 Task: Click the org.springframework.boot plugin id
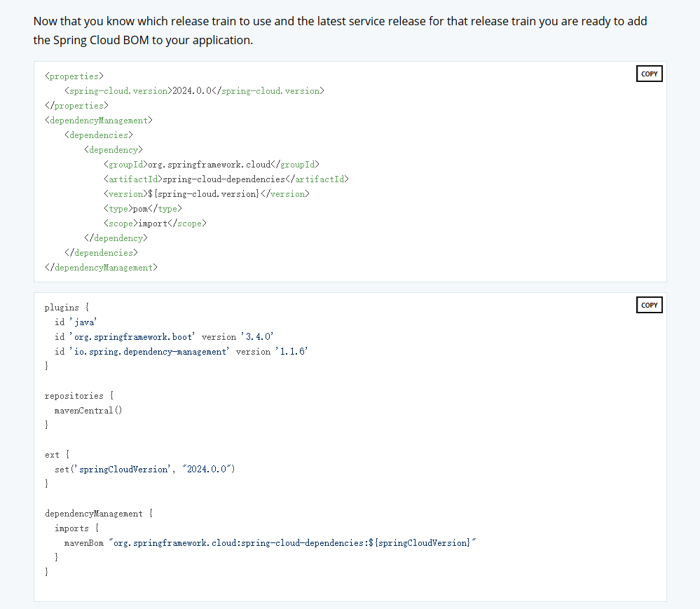[x=132, y=336]
